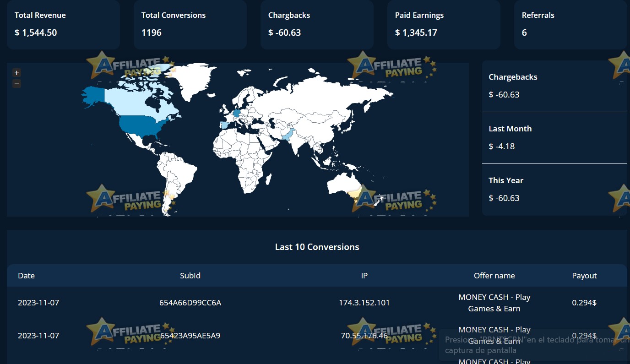630x364 pixels.
Task: Sort the table by the Payout column header
Action: coord(584,276)
